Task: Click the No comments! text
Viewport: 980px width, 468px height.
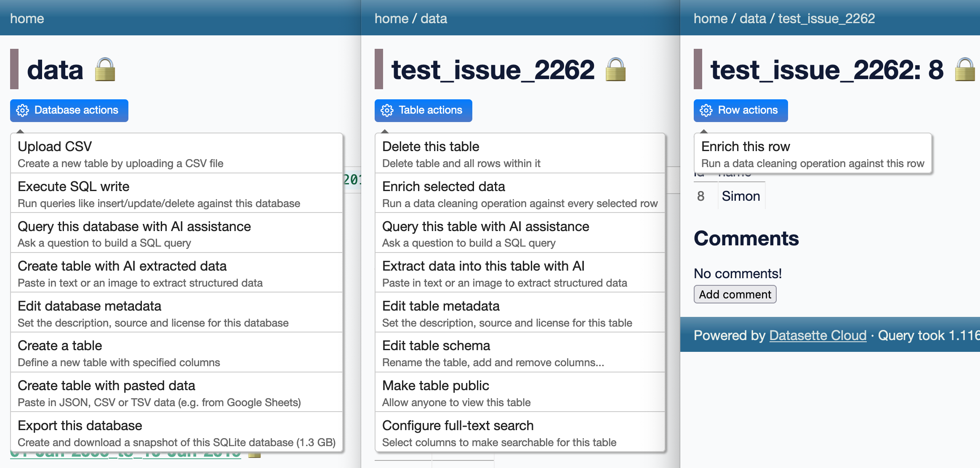Action: (x=738, y=274)
